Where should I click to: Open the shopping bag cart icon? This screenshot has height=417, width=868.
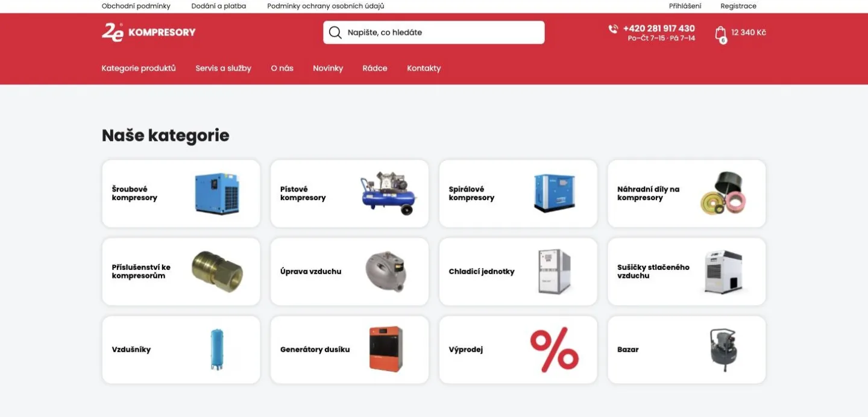click(x=720, y=33)
